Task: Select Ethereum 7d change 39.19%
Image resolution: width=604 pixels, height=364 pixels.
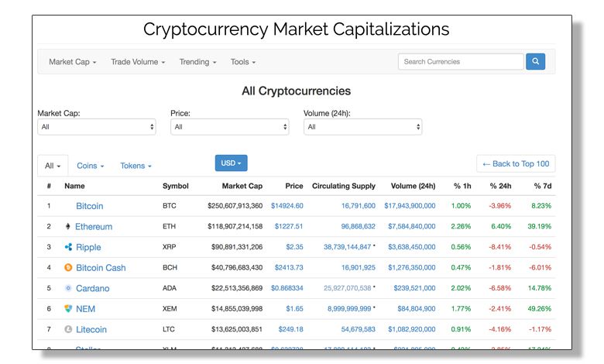Action: click(539, 226)
